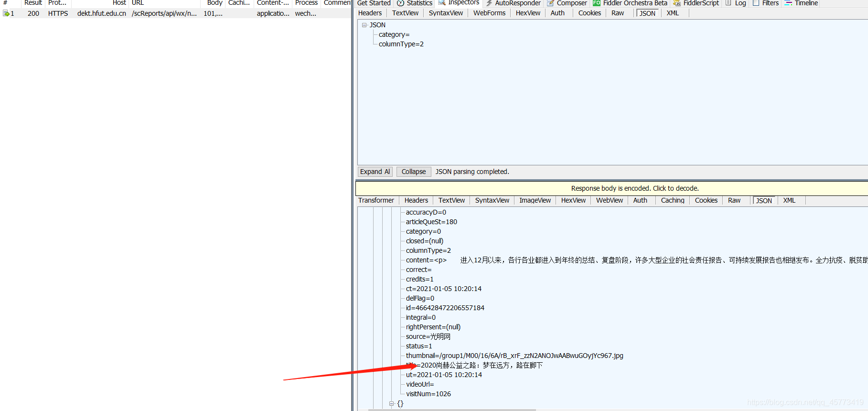Select response node content=<p>

click(426, 260)
